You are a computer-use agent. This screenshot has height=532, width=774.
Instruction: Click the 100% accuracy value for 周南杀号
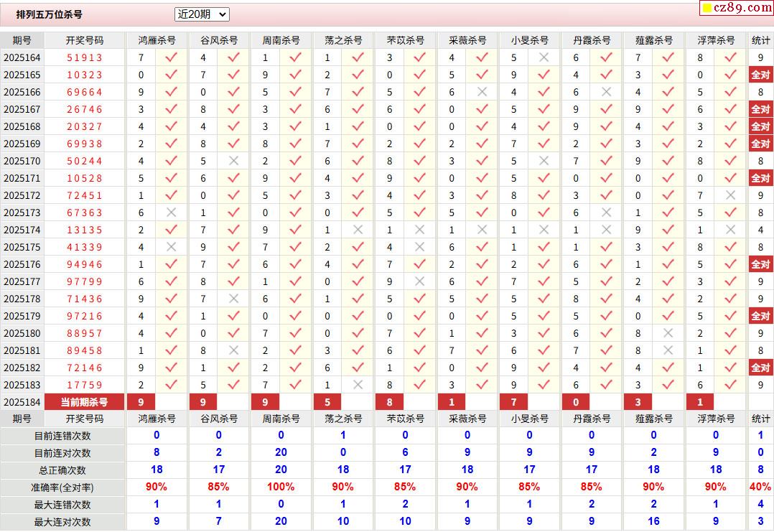[281, 487]
